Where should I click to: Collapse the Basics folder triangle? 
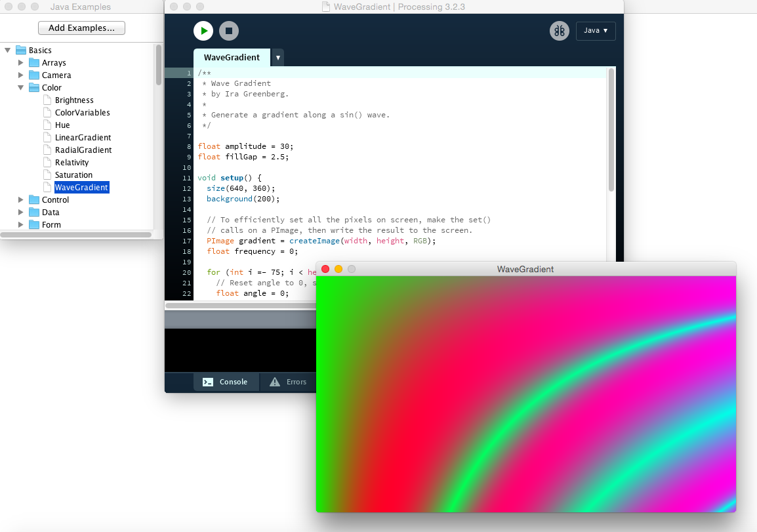point(8,50)
